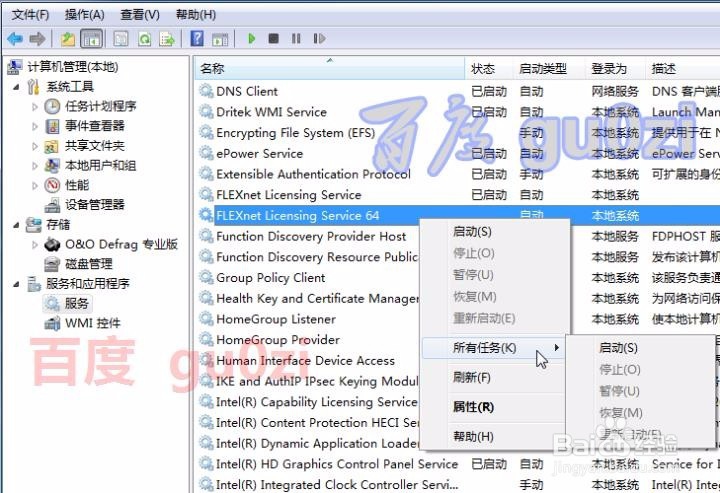Click the Stop service square icon
Screen dimensions: 720x493
274,39
